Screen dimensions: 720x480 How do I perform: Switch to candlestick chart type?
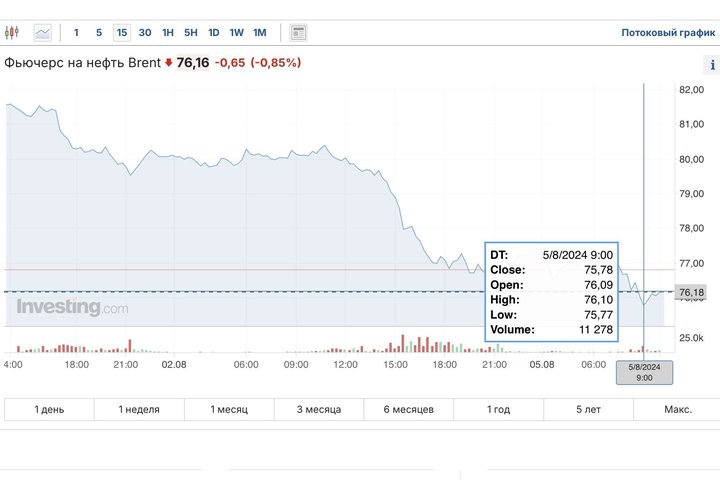12,32
